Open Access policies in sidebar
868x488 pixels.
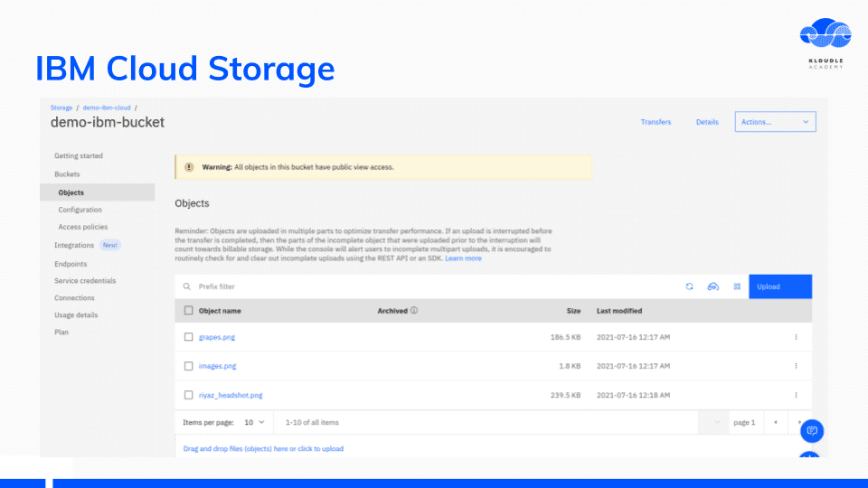pos(83,227)
